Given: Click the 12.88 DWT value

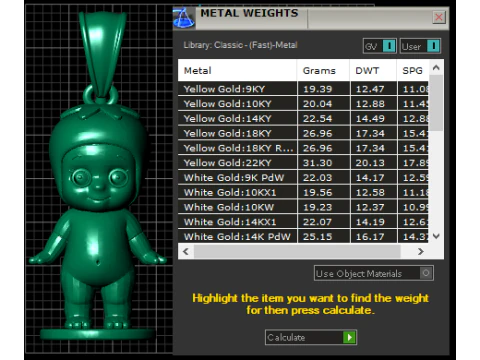Looking at the screenshot, I should pyautogui.click(x=370, y=104).
